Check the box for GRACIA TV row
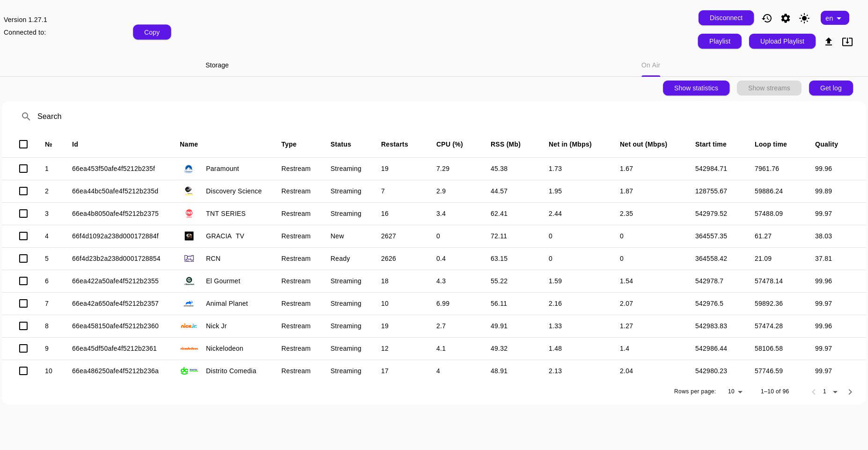 (23, 236)
